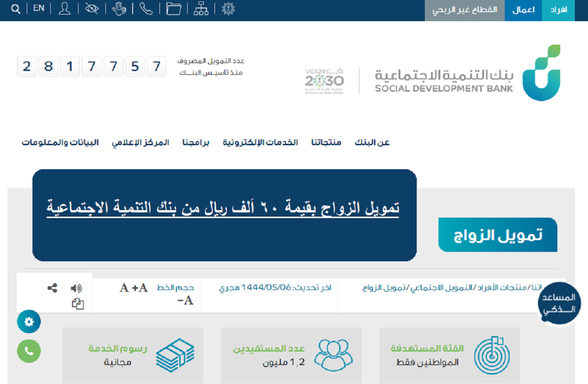Image resolution: width=588 pixels, height=384 pixels.
Task: Click the Vision 2030 logo
Action: (325, 81)
